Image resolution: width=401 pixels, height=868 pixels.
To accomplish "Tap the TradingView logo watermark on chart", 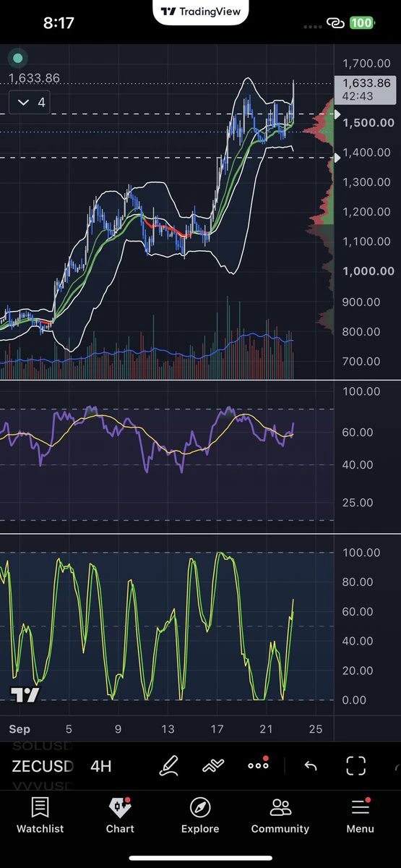I will pyautogui.click(x=25, y=694).
